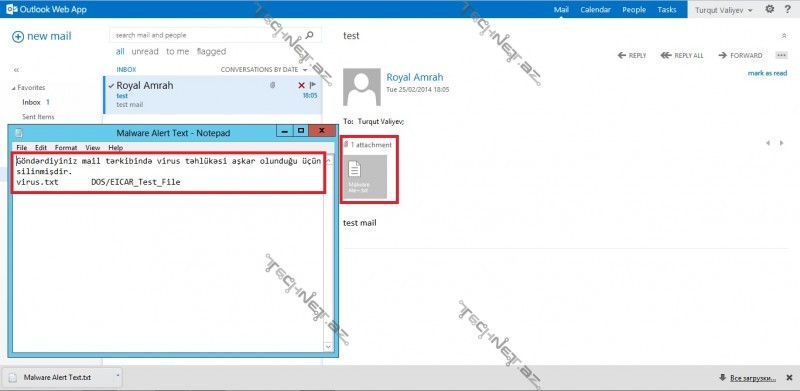Collapse the reading pane header chevron
800x391 pixels.
pyautogui.click(x=784, y=36)
